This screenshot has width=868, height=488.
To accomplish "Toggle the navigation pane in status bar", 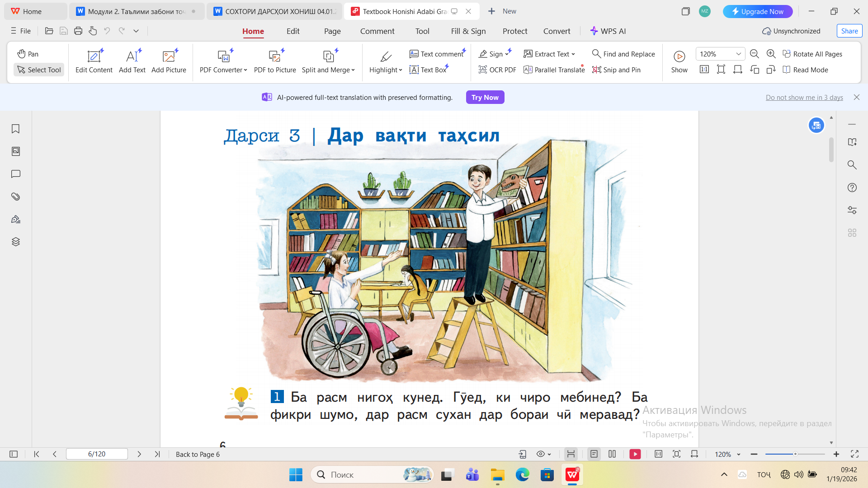I will tap(14, 454).
